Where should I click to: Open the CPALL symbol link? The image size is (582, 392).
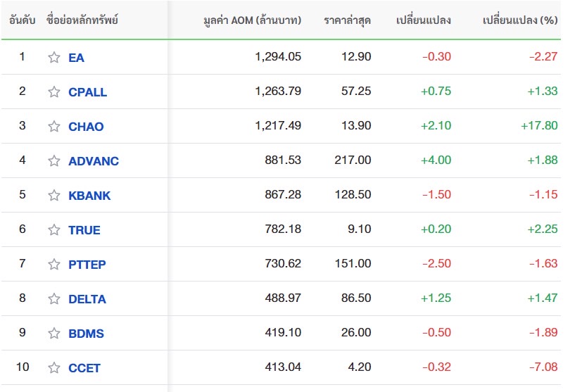[x=87, y=92]
